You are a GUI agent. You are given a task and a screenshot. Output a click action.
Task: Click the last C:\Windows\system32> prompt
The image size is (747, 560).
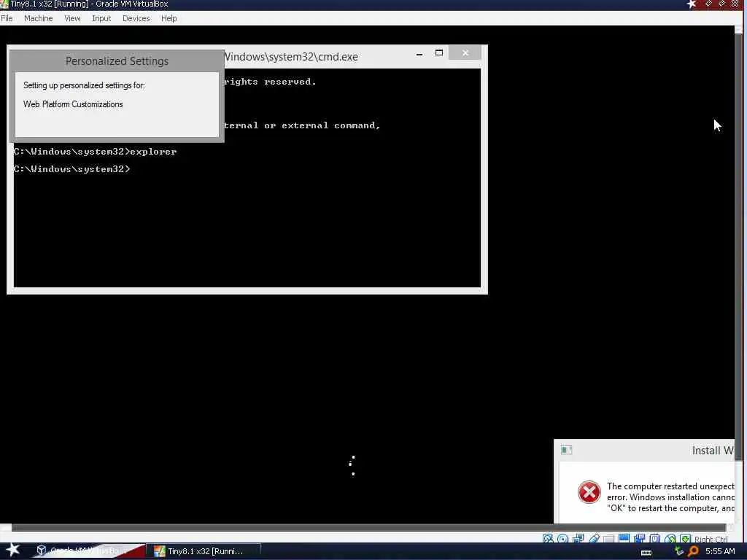[71, 169]
